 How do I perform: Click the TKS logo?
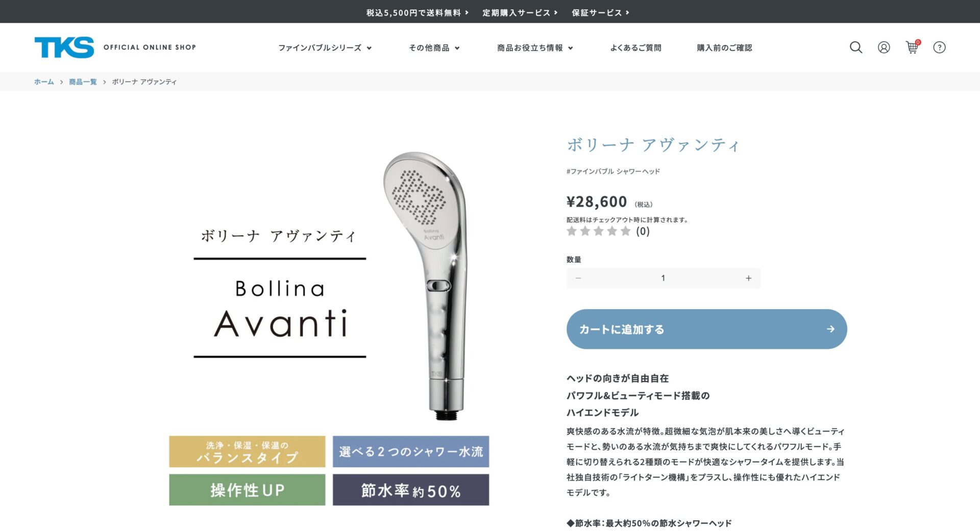pos(64,47)
